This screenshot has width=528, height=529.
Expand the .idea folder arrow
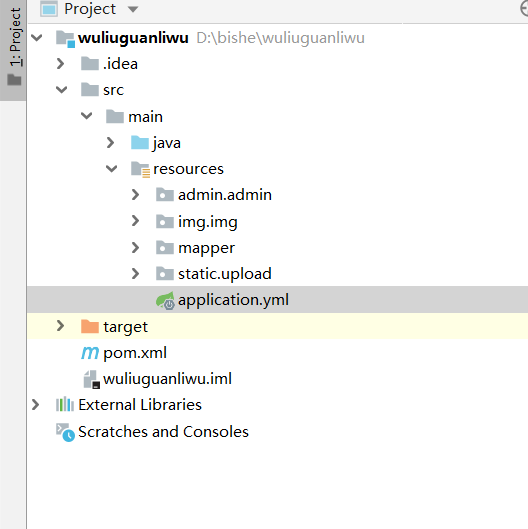pos(61,63)
